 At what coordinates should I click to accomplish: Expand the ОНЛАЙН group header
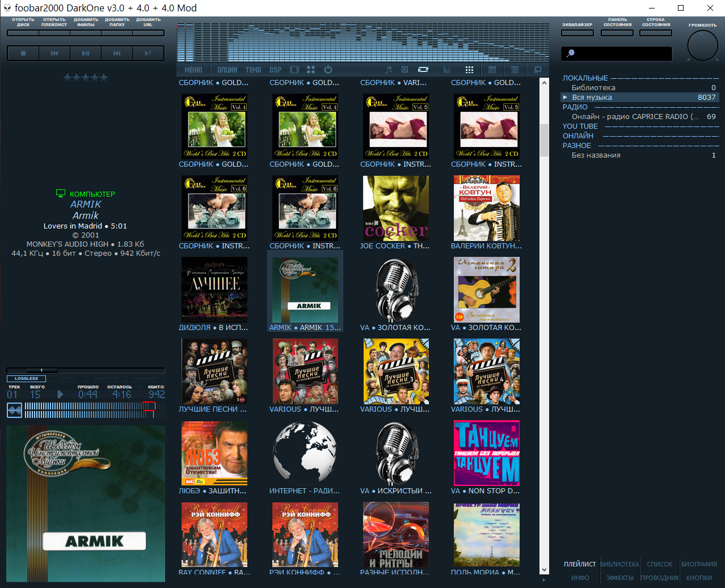pyautogui.click(x=640, y=136)
